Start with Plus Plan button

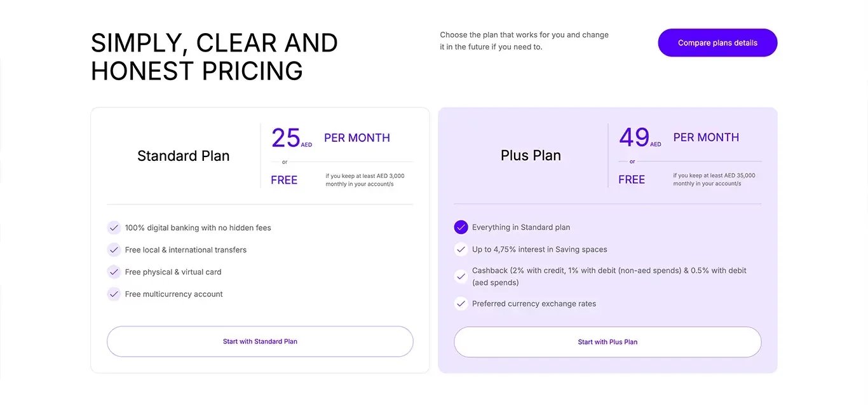(x=607, y=342)
